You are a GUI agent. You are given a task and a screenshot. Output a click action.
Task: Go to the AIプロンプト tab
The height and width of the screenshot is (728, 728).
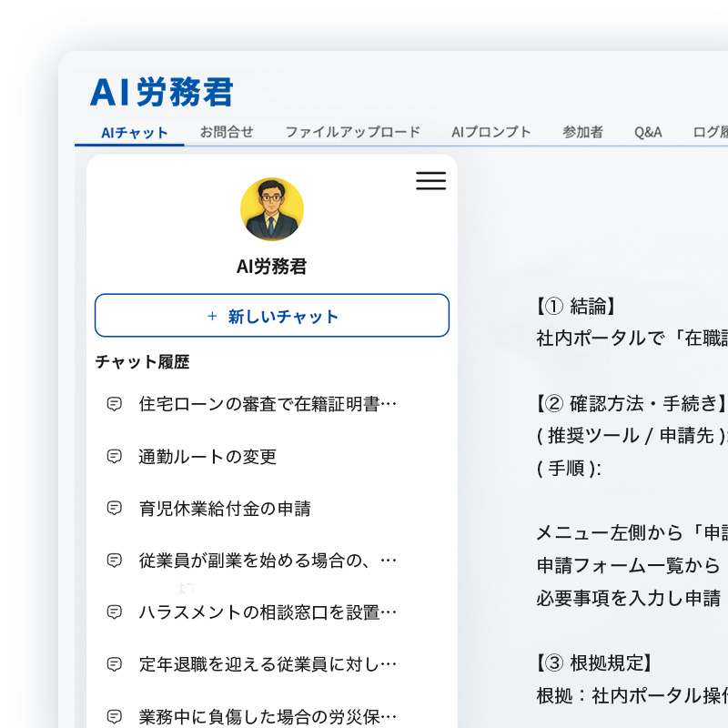pyautogui.click(x=490, y=132)
